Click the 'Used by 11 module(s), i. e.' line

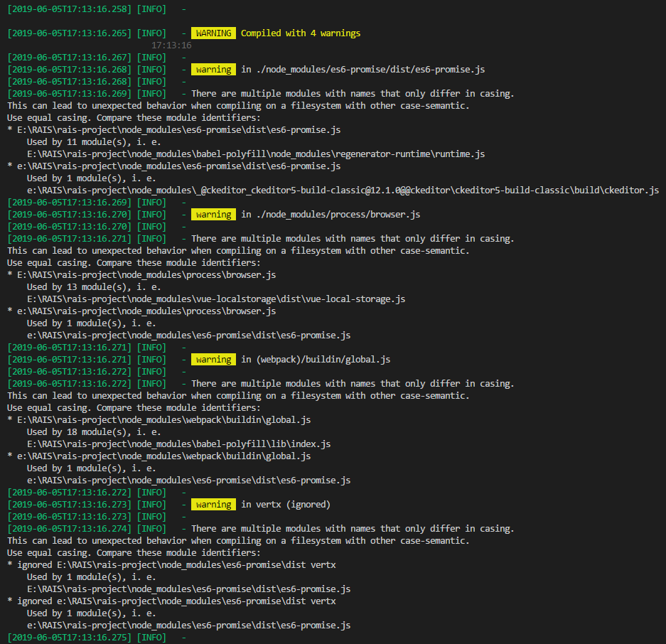(x=94, y=142)
